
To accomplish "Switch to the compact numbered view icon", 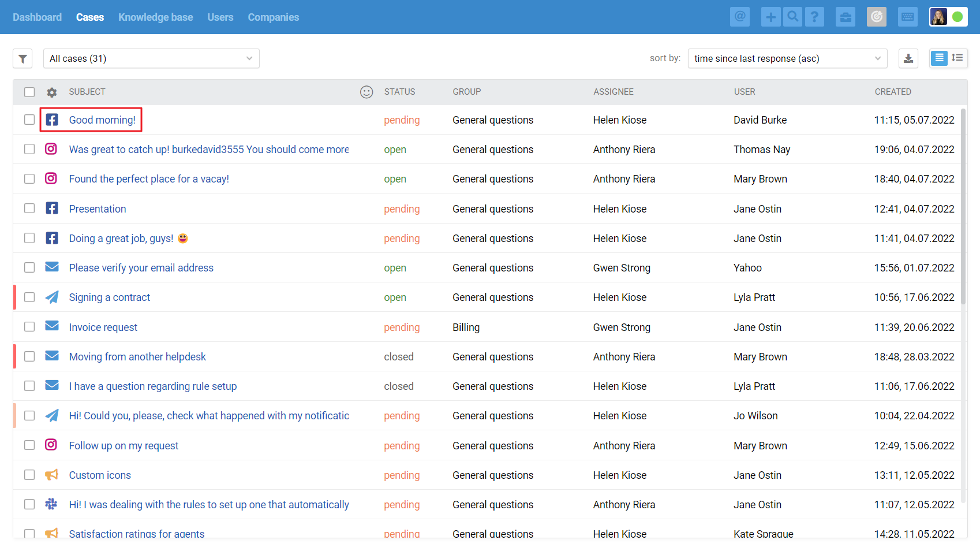I will pos(957,58).
